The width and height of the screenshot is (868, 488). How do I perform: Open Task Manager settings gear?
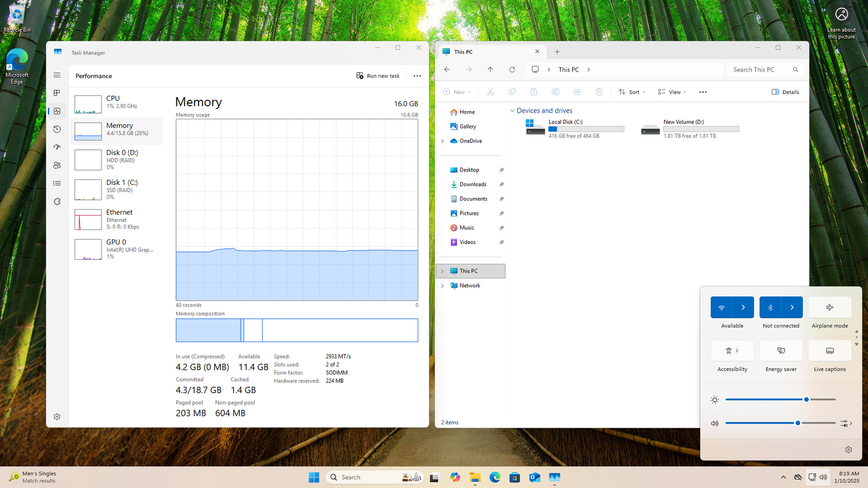(57, 416)
